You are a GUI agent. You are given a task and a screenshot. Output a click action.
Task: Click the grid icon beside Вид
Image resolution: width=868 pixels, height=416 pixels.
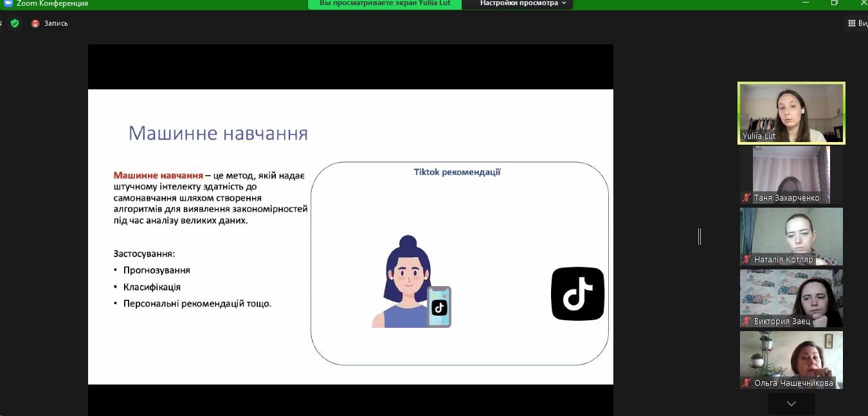pos(851,23)
